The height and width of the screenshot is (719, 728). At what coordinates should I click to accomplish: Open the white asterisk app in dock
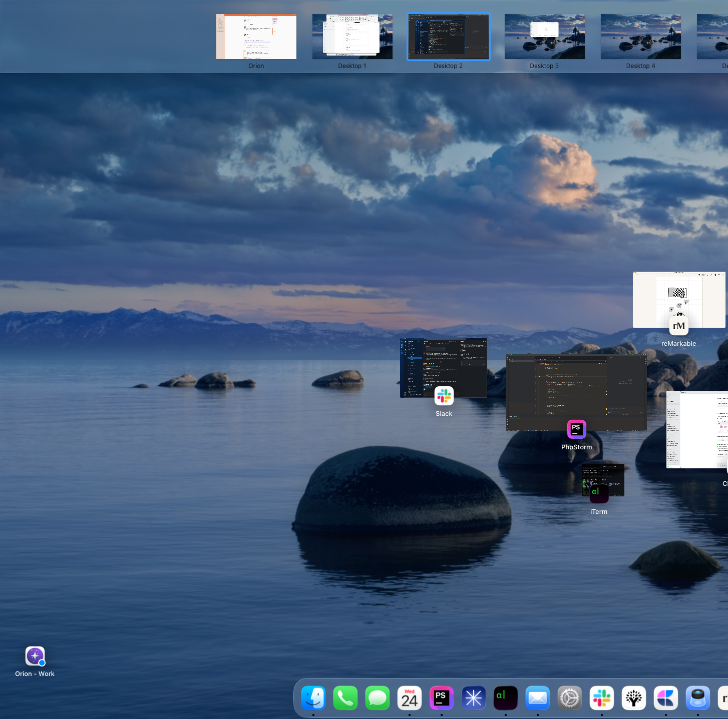pos(474,698)
